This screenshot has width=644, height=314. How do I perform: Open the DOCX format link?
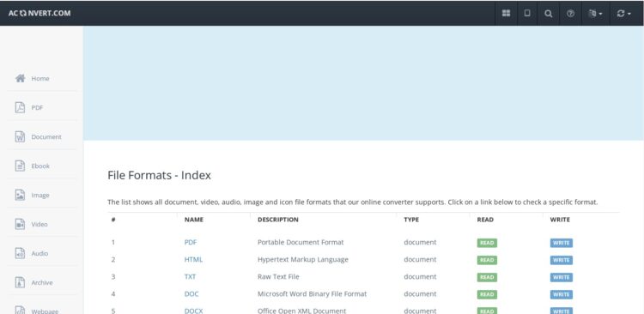coord(193,311)
